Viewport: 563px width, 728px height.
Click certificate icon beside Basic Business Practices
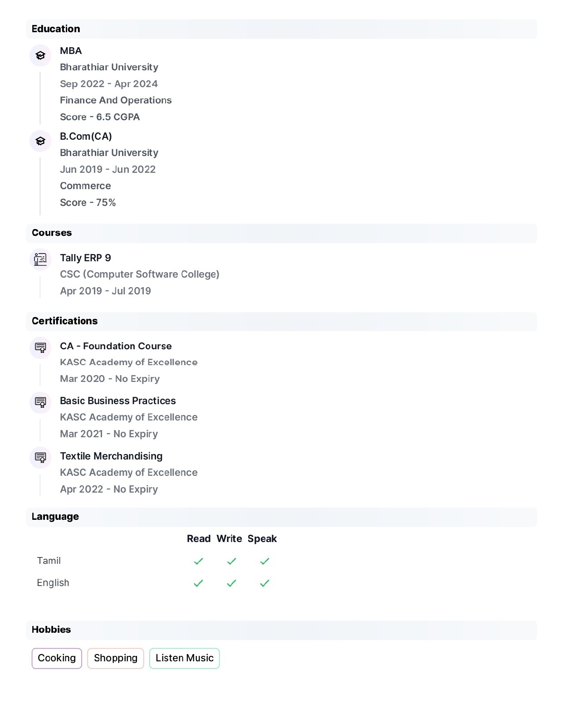(x=40, y=402)
